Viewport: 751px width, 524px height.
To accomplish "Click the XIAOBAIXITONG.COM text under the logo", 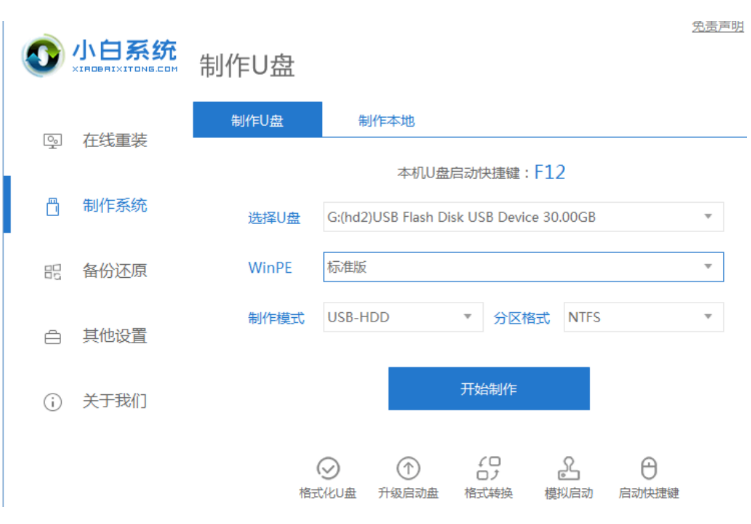I will click(x=125, y=69).
